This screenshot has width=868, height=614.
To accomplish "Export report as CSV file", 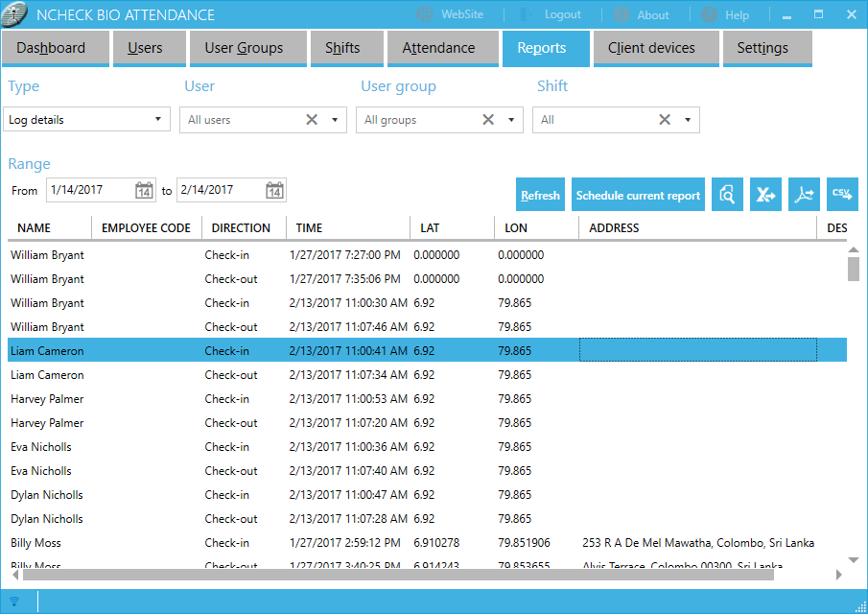I will coord(842,195).
